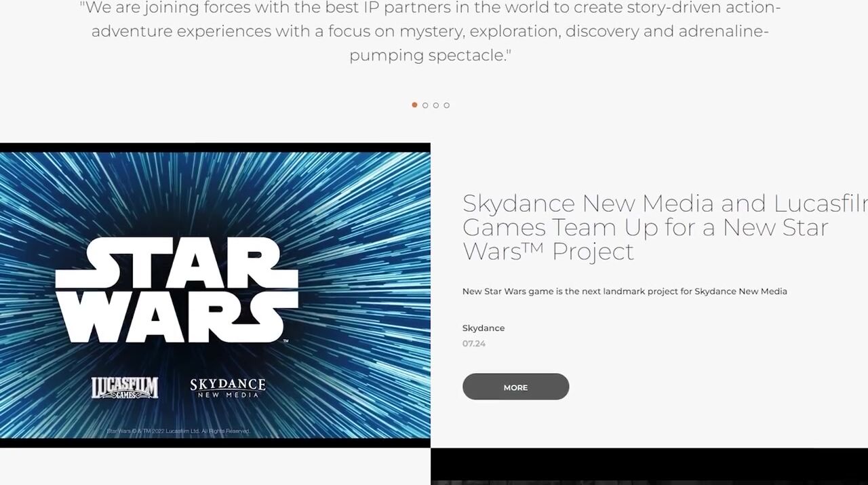Click the large Star Wars logo
The height and width of the screenshot is (485, 868).
click(176, 290)
